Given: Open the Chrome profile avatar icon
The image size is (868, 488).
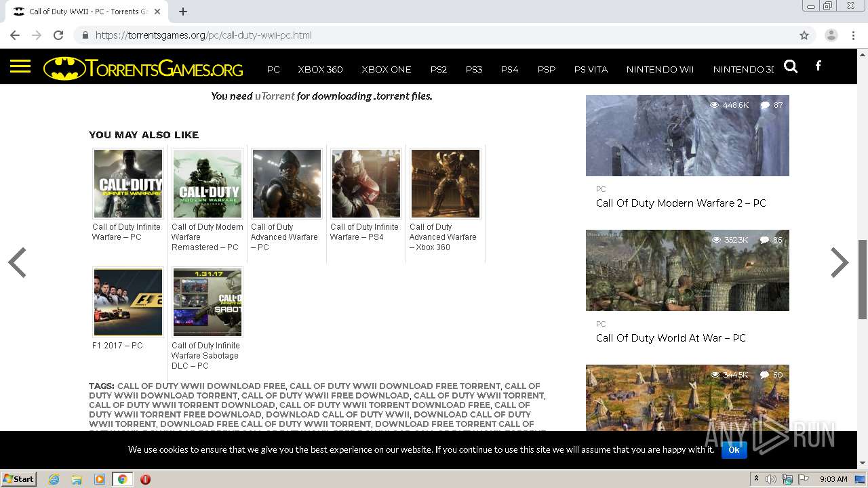Looking at the screenshot, I should (x=831, y=35).
